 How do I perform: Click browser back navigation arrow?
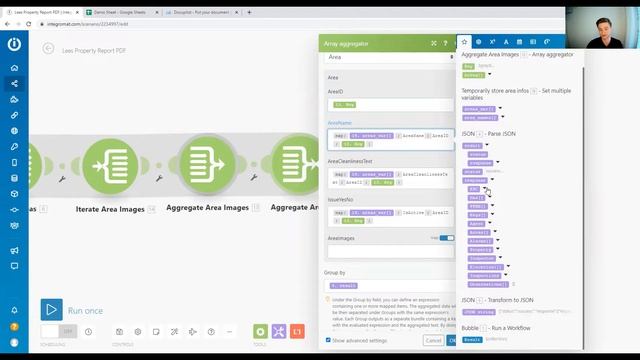click(7, 24)
